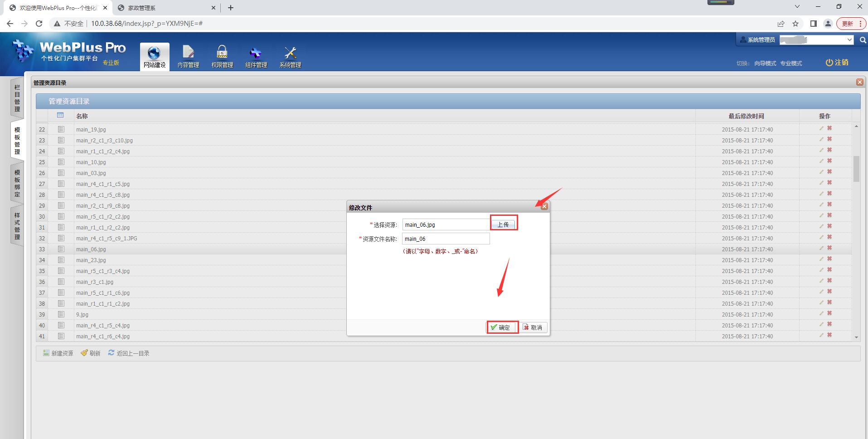The image size is (868, 439).
Task: Click the edit pencil for main_19.jpg
Action: click(x=821, y=128)
